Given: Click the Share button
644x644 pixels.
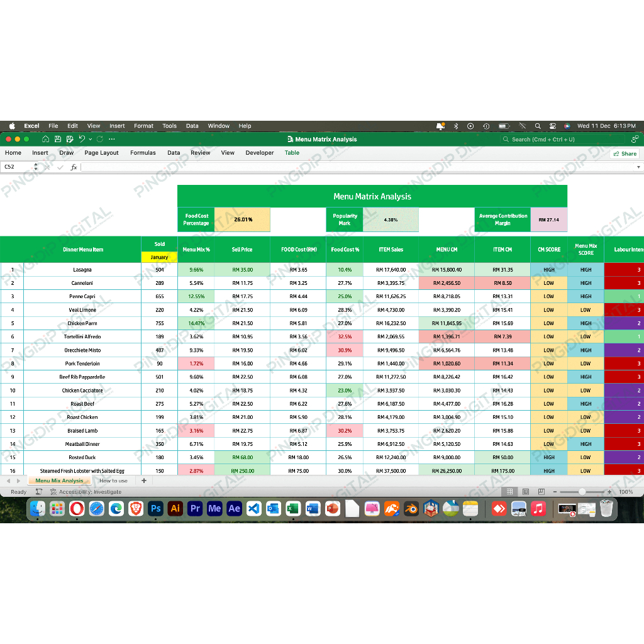Looking at the screenshot, I should click(625, 153).
